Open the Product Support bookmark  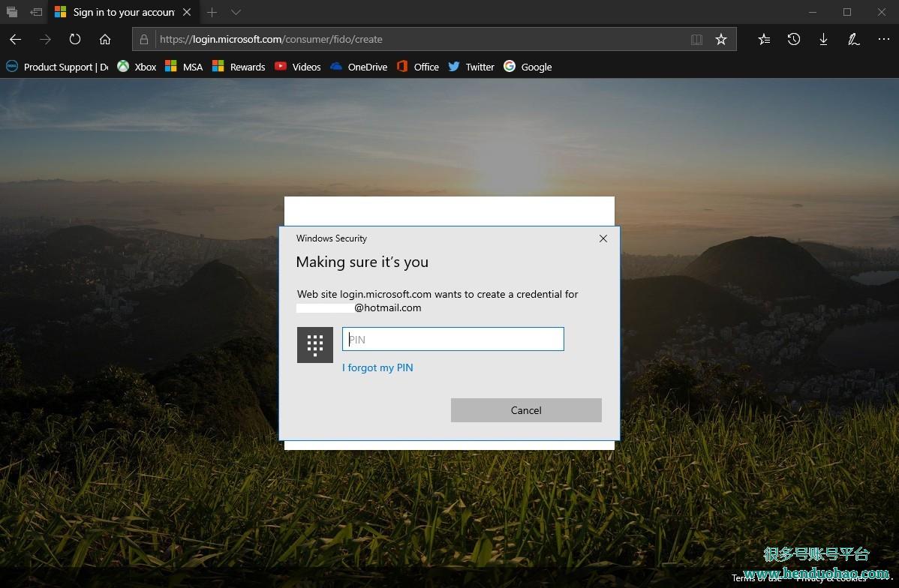[57, 67]
